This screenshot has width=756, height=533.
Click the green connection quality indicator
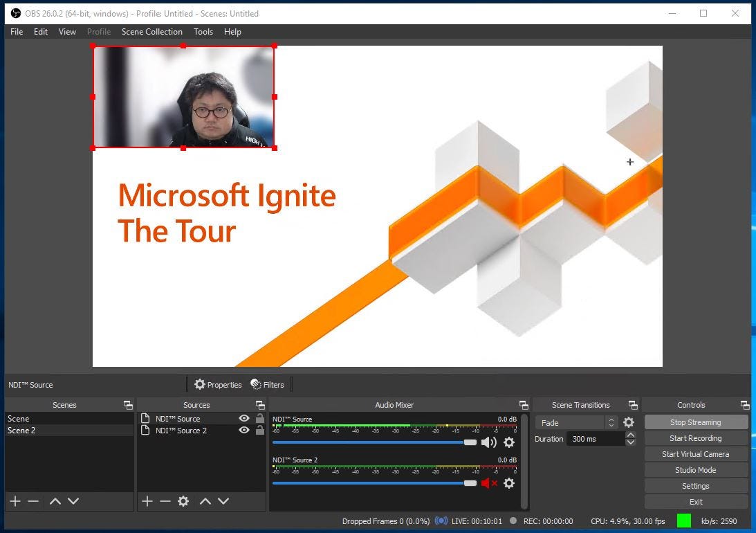point(683,521)
